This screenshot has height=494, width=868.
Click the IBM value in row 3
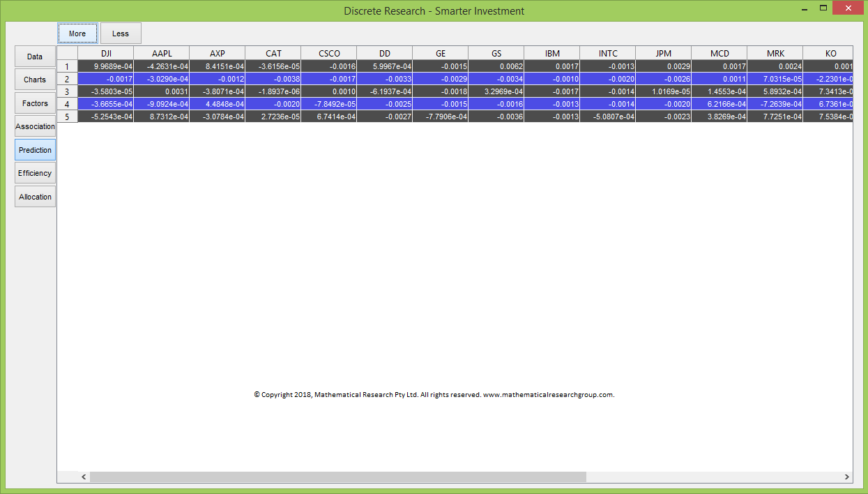coord(551,91)
